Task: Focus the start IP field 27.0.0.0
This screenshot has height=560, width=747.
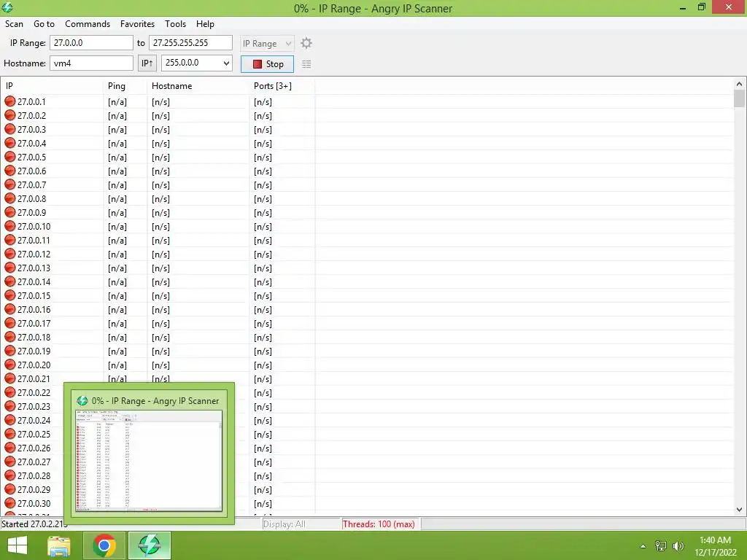Action: click(x=91, y=43)
